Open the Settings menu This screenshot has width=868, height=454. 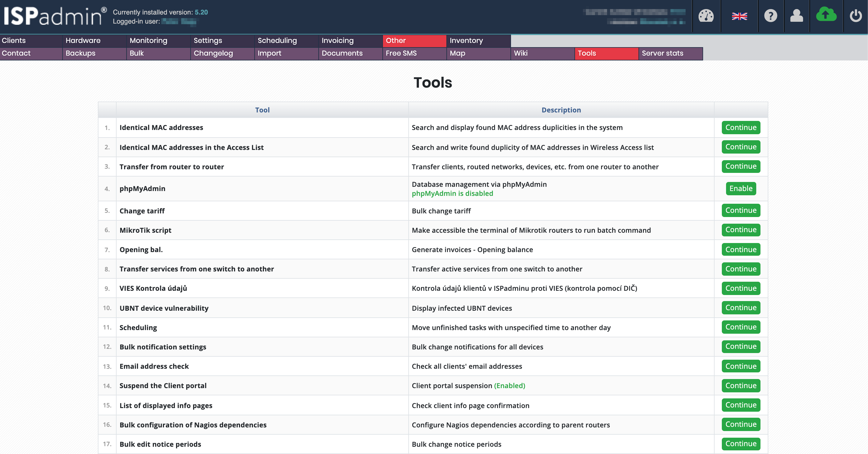223,41
